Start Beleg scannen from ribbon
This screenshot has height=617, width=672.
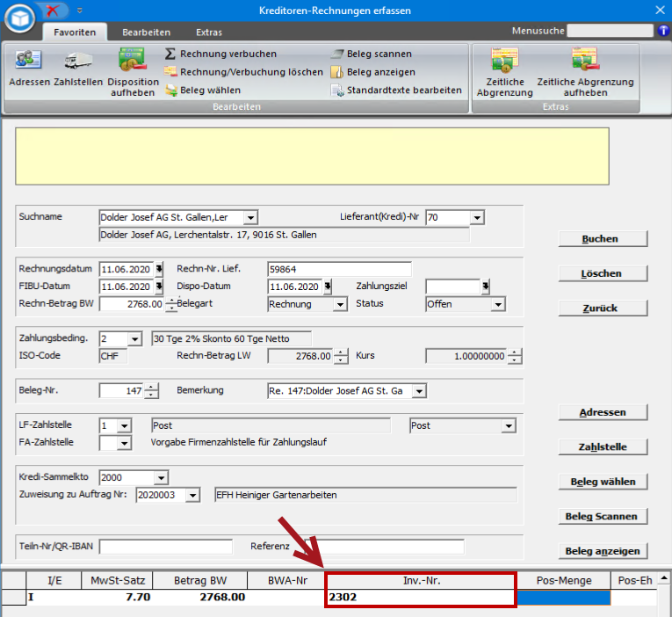(372, 54)
